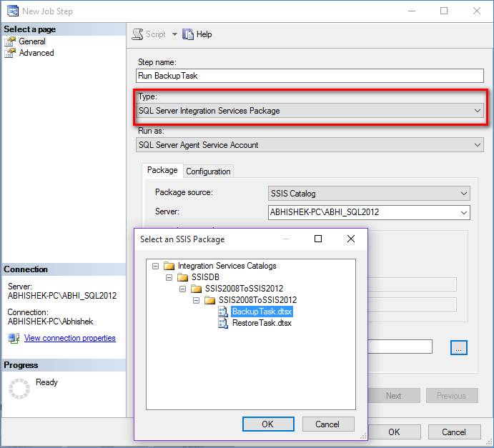Screen dimensions: 494x448
Task: Switch to the Configuration tab
Action: point(208,171)
